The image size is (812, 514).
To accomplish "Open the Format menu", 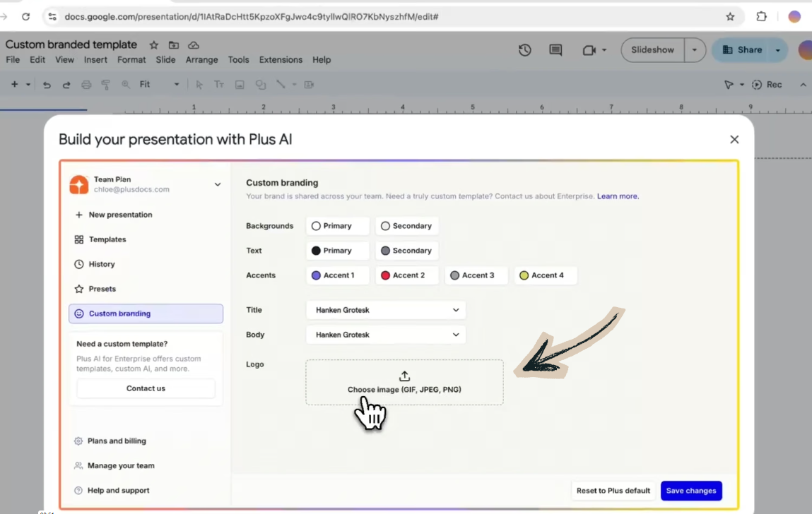I will pyautogui.click(x=131, y=59).
